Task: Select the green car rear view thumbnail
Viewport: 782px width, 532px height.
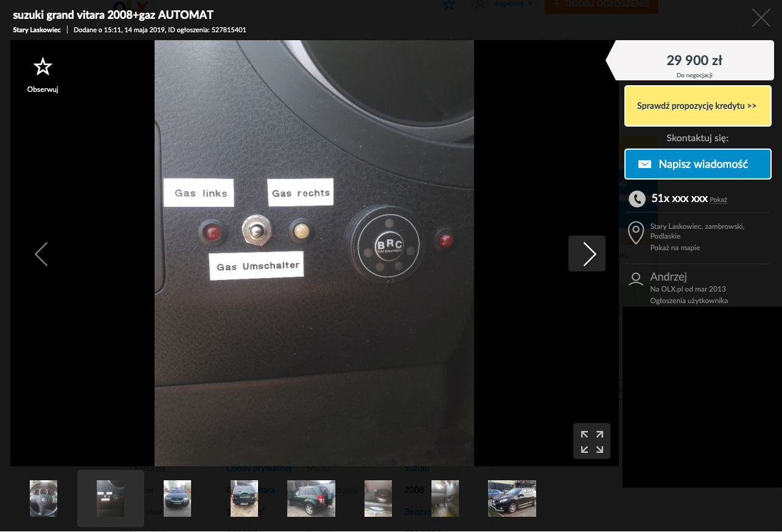Action: [x=244, y=499]
